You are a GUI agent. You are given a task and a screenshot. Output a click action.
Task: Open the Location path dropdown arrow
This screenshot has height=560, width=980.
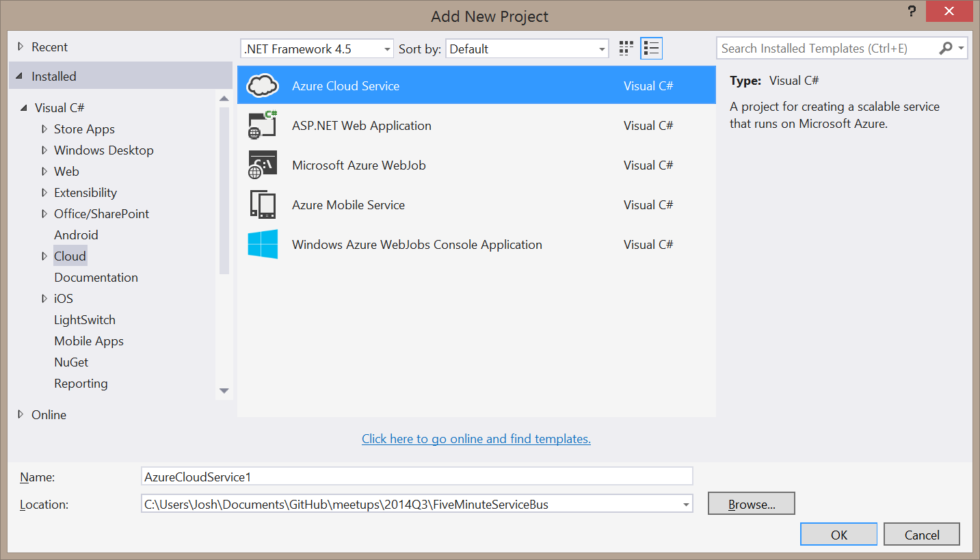pyautogui.click(x=686, y=505)
